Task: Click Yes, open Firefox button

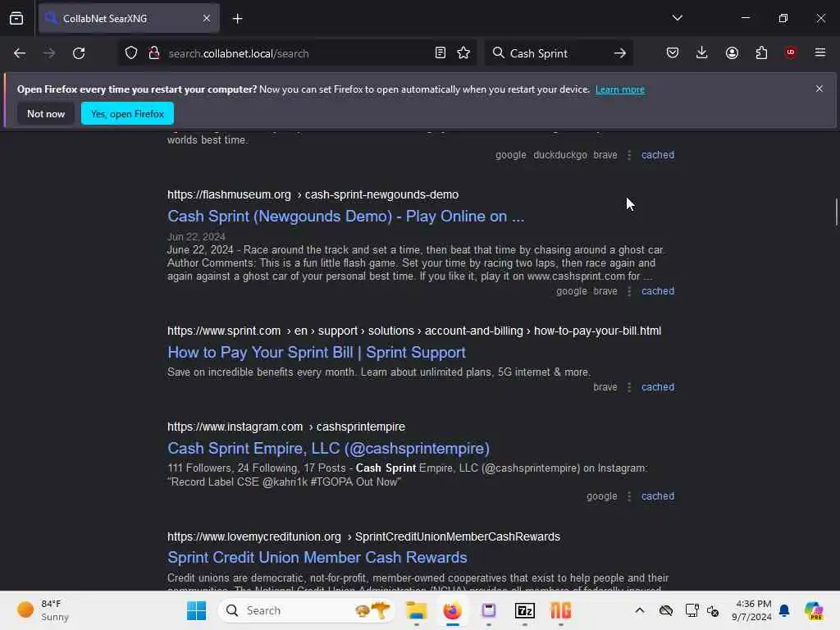Action: coord(127,113)
